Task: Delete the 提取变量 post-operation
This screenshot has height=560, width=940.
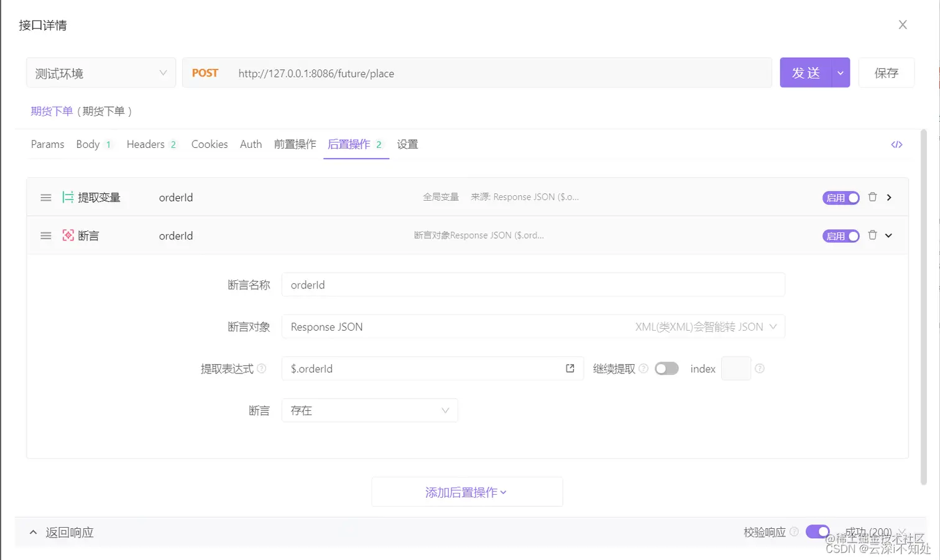Action: coord(872,197)
